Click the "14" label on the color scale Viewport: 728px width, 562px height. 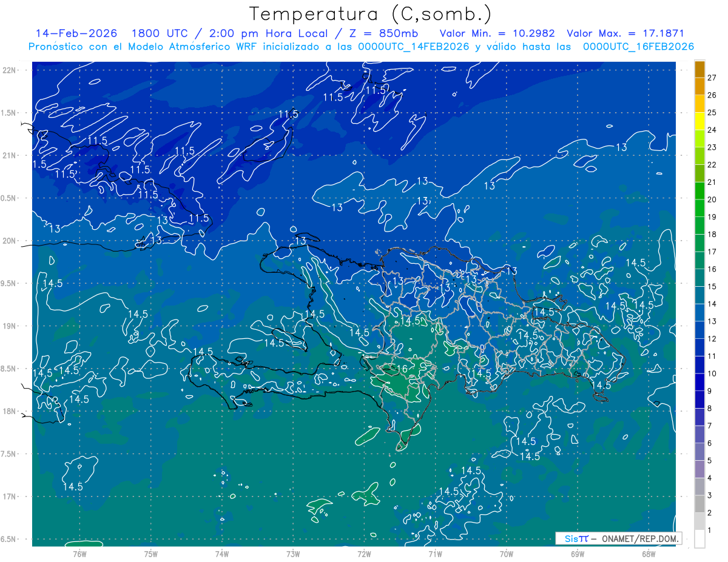[x=712, y=304]
